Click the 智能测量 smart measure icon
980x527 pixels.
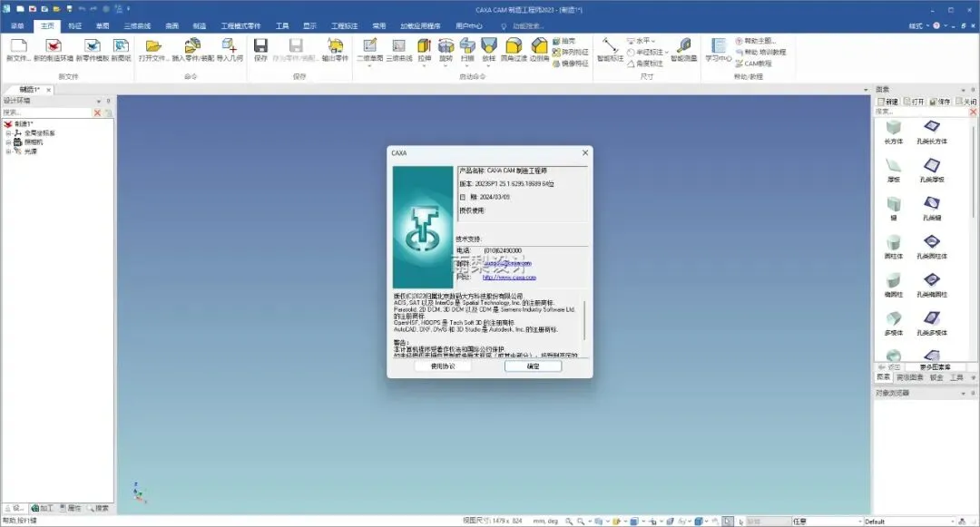click(x=684, y=45)
